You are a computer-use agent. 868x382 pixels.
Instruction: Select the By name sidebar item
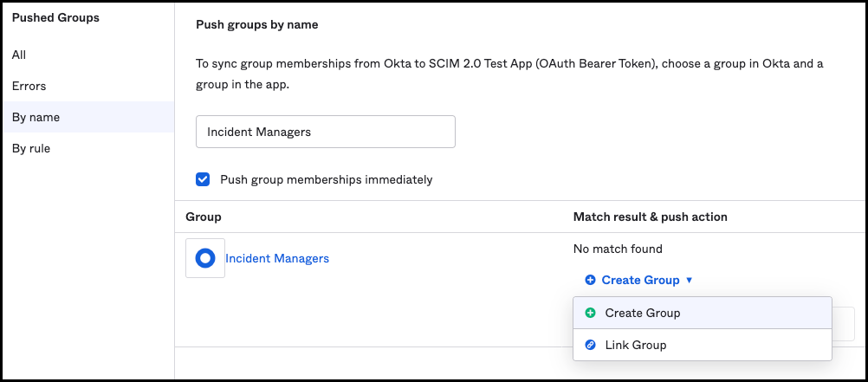[x=88, y=117]
